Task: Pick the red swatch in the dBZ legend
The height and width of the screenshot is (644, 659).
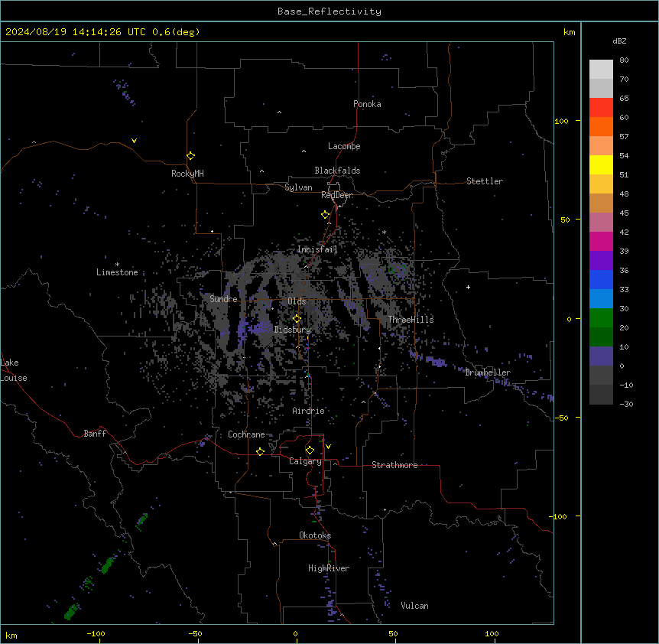Action: pos(601,108)
